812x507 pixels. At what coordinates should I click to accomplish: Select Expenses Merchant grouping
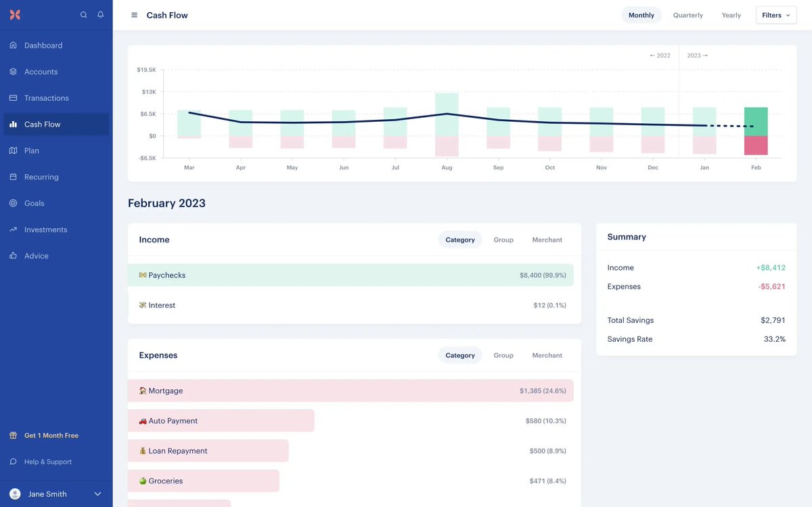click(x=547, y=355)
